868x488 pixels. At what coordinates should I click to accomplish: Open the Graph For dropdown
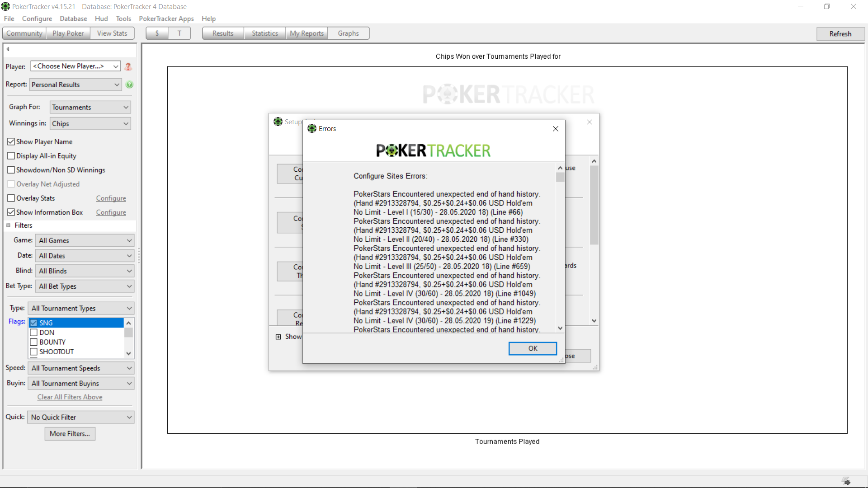(90, 107)
